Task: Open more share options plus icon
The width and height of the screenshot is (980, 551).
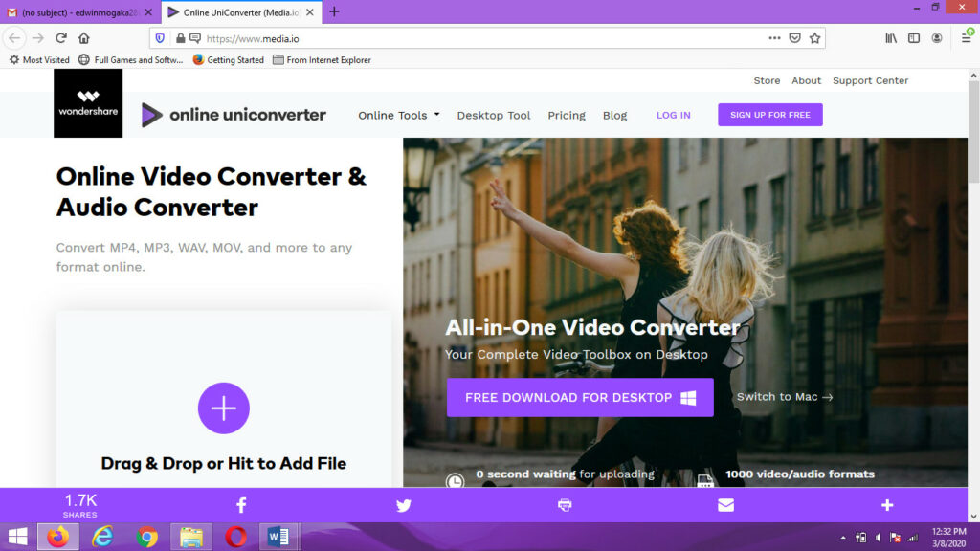Action: 887,505
